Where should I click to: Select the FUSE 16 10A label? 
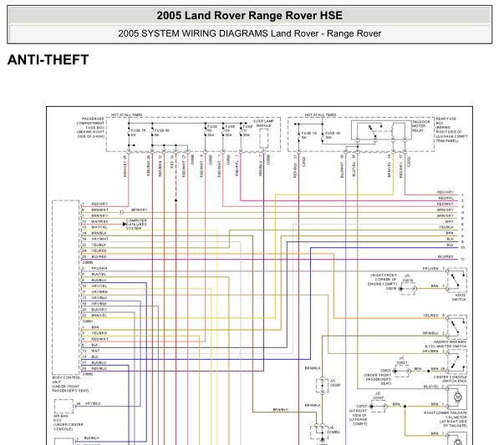coord(333,135)
